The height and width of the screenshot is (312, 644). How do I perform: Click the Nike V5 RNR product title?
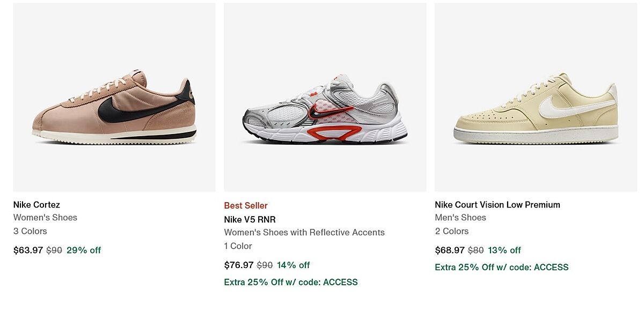coord(250,219)
